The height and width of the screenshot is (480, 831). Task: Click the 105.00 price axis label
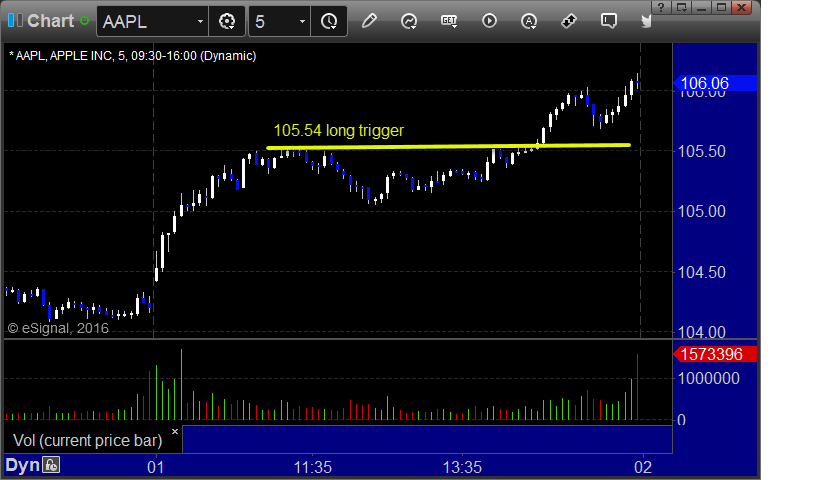[702, 211]
